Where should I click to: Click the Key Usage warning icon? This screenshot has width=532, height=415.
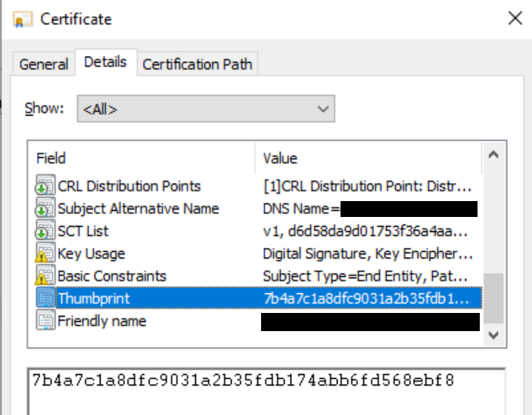coord(45,252)
